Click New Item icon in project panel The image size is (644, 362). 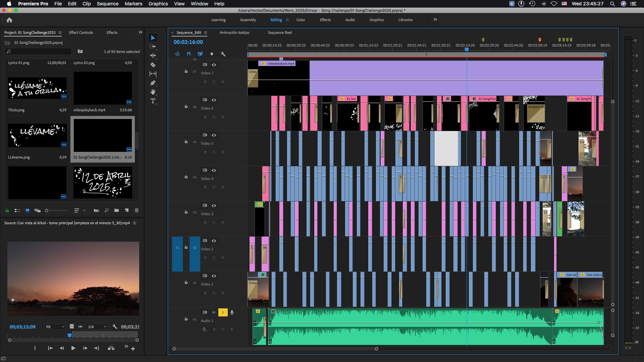click(x=126, y=210)
